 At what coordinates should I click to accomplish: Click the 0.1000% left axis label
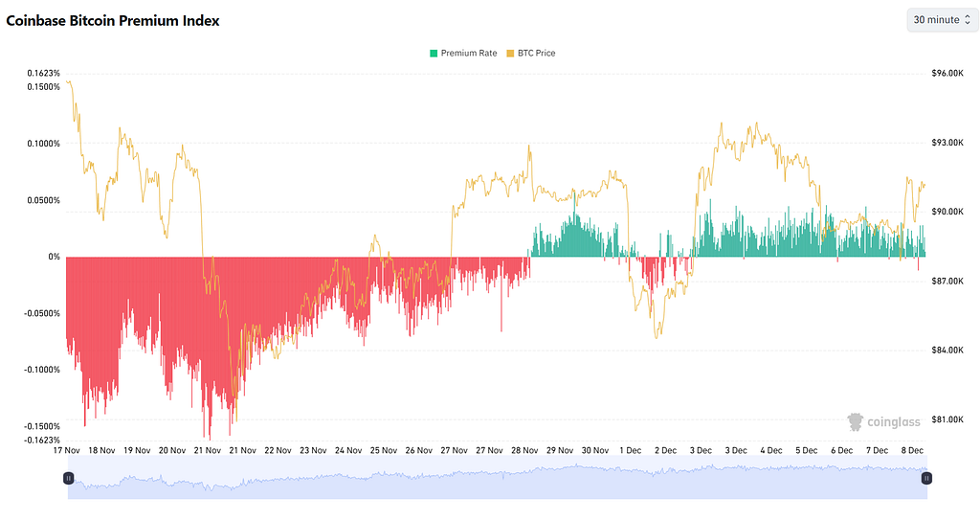point(44,144)
